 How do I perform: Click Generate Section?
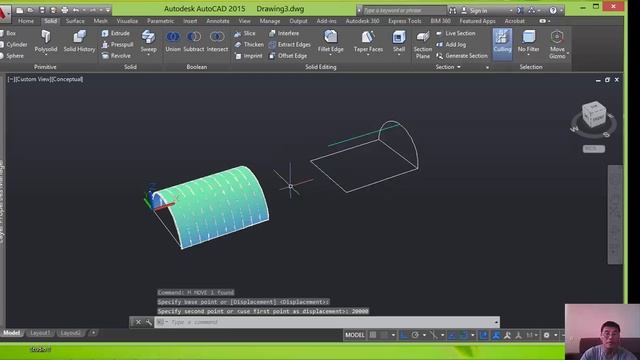pyautogui.click(x=462, y=56)
